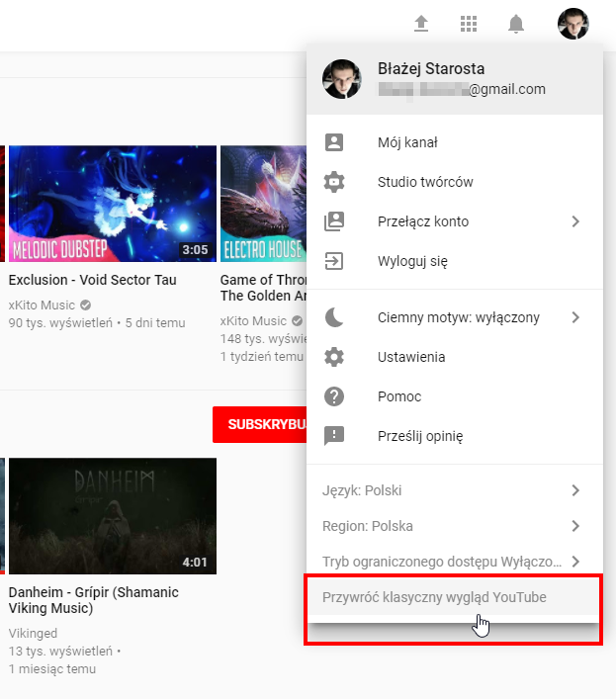Click the 13 tys. wyświetleń text
The height and width of the screenshot is (699, 616).
[60, 652]
